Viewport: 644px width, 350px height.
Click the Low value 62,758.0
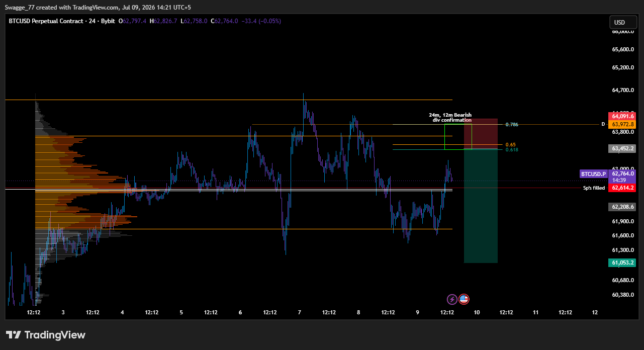coord(196,21)
